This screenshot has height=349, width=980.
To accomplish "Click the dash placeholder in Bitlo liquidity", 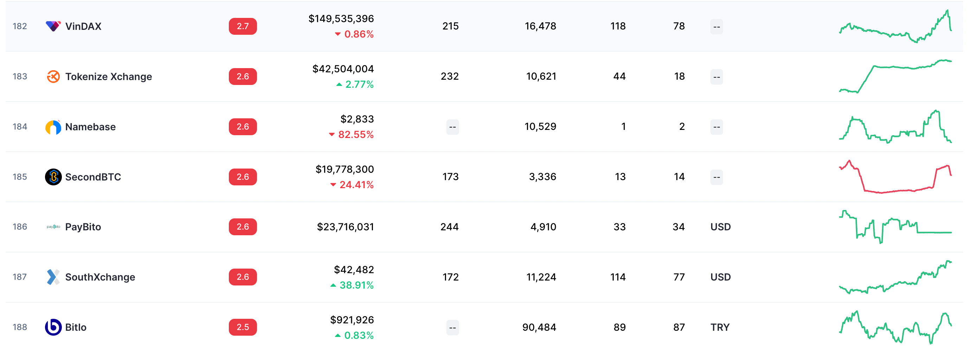I will pyautogui.click(x=452, y=328).
